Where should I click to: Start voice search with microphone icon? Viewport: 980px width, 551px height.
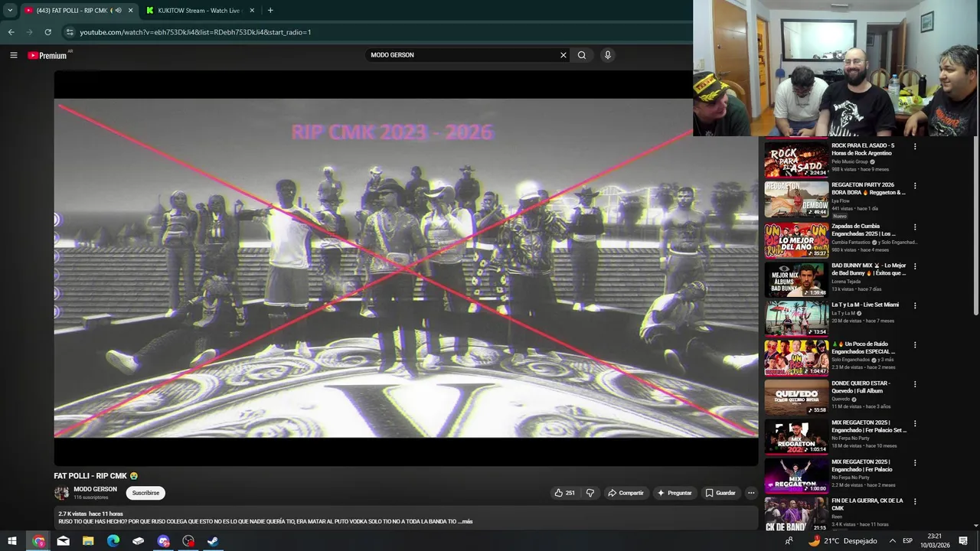click(607, 55)
